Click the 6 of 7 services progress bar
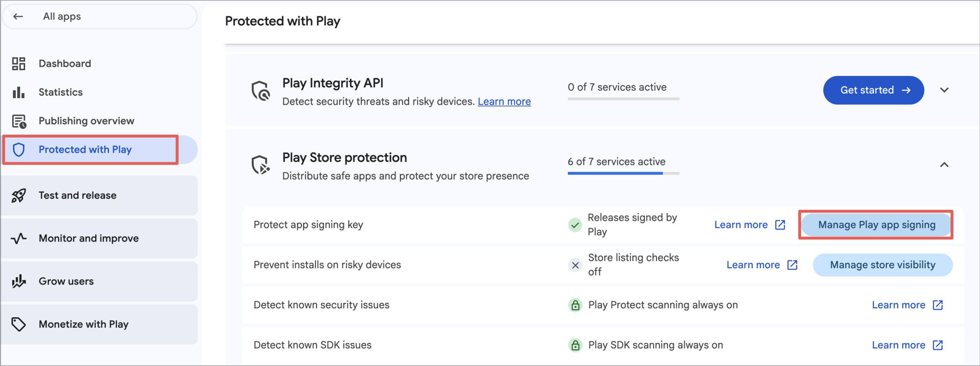 tap(624, 174)
